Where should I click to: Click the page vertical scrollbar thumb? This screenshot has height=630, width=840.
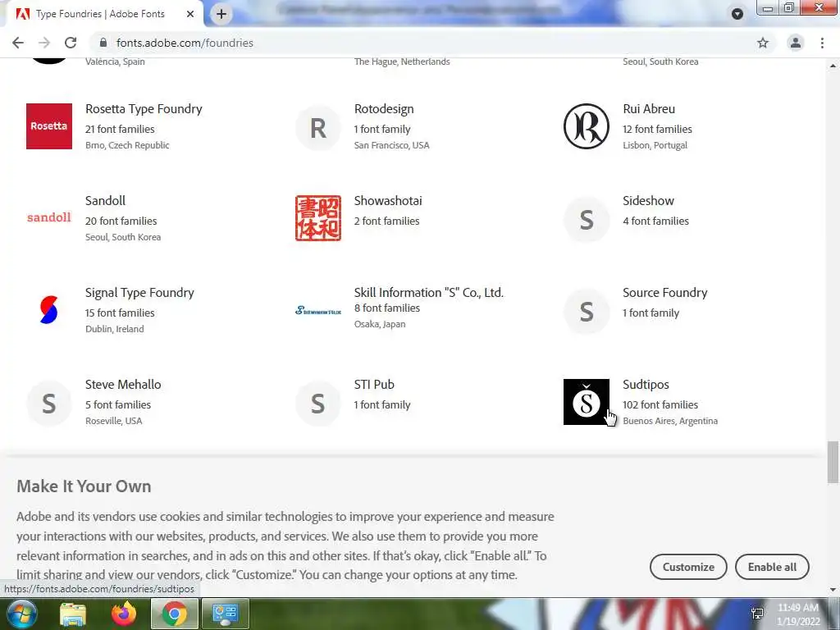[x=833, y=462]
